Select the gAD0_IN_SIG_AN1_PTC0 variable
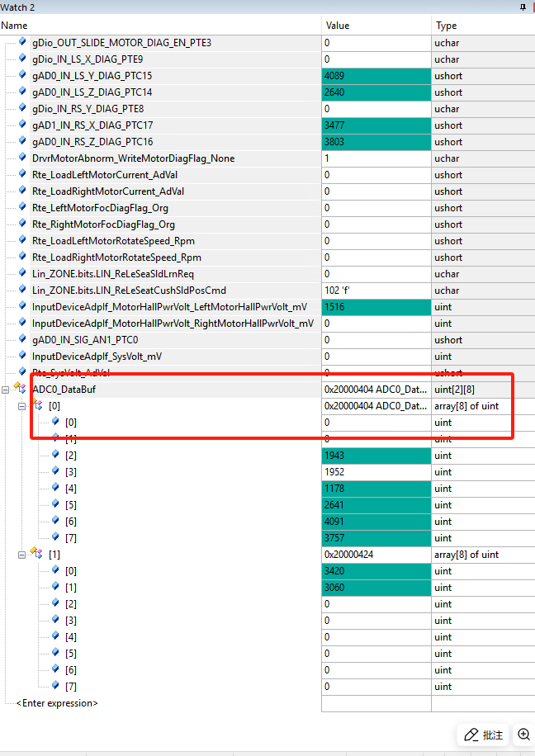 point(85,340)
